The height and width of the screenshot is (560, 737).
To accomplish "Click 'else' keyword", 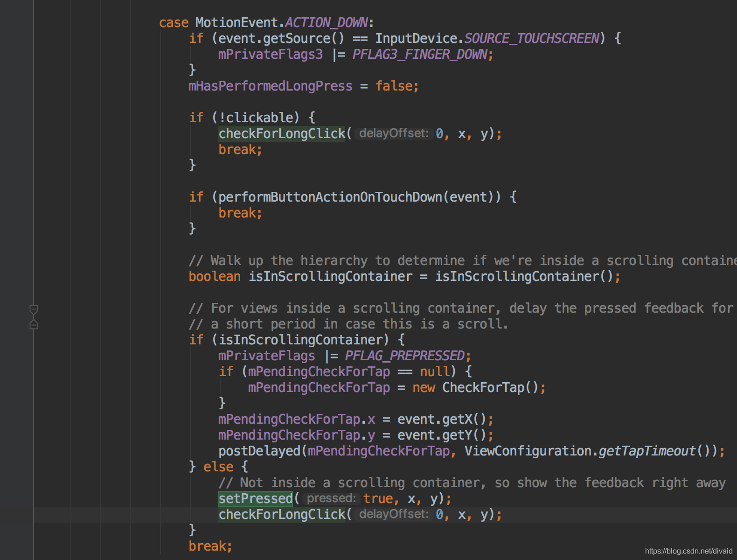I will [218, 467].
